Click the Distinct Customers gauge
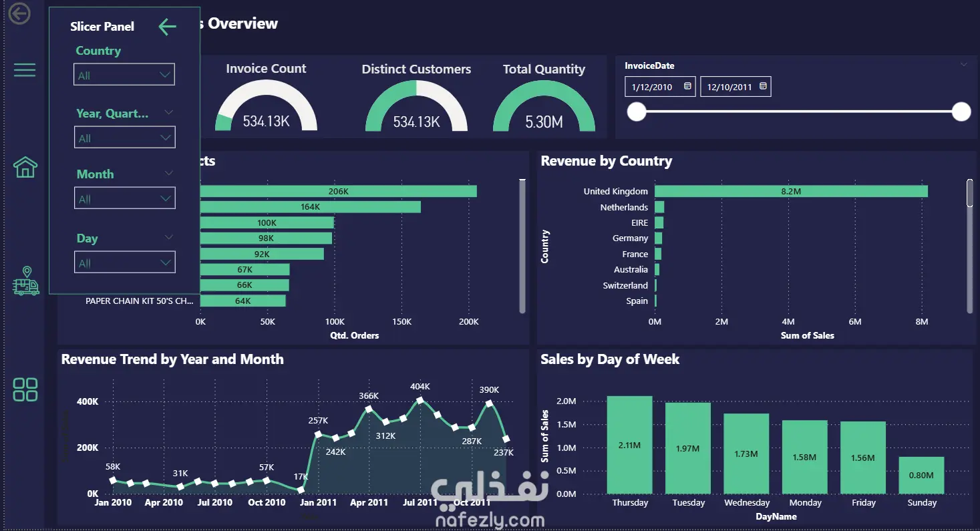Image resolution: width=980 pixels, height=531 pixels. tap(416, 106)
